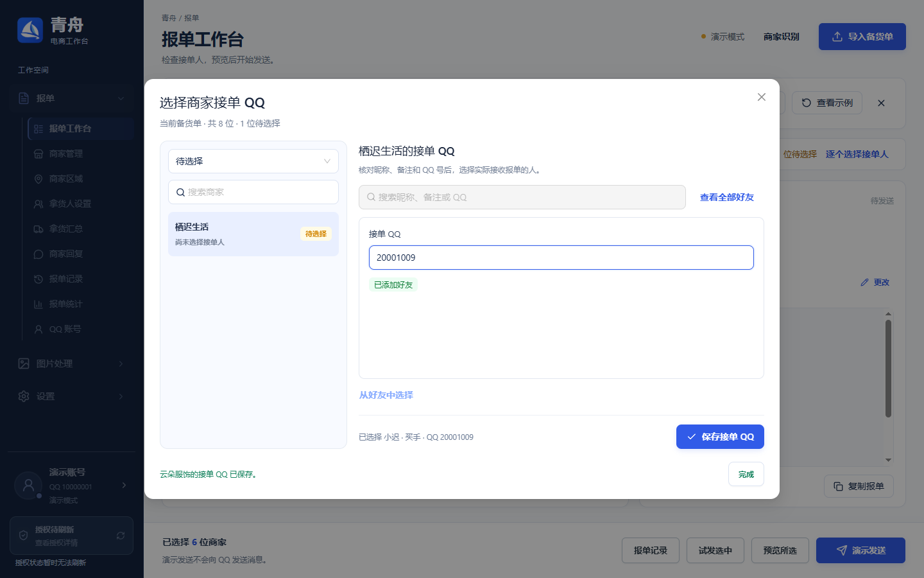Click 保存接单 QQ button

click(x=720, y=437)
